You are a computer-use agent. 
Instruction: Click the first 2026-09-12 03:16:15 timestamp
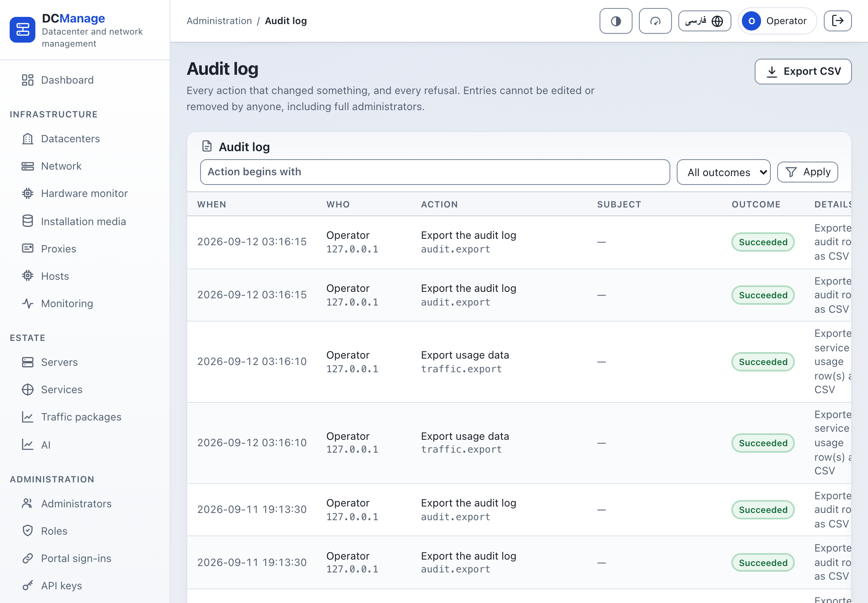click(252, 242)
